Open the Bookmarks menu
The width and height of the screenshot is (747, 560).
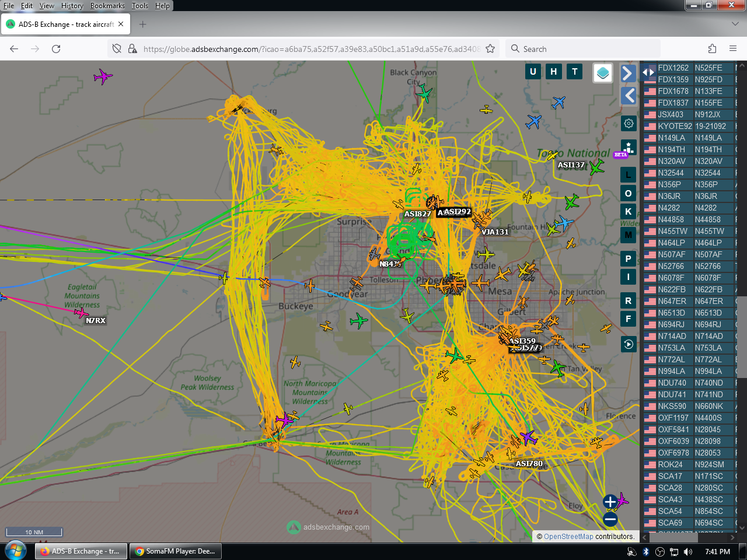(x=107, y=6)
